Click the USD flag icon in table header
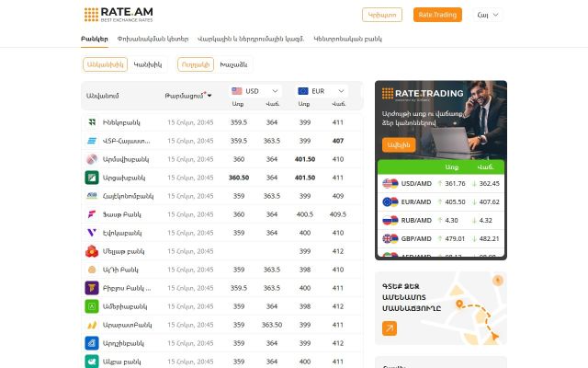588x368 pixels. 237,91
